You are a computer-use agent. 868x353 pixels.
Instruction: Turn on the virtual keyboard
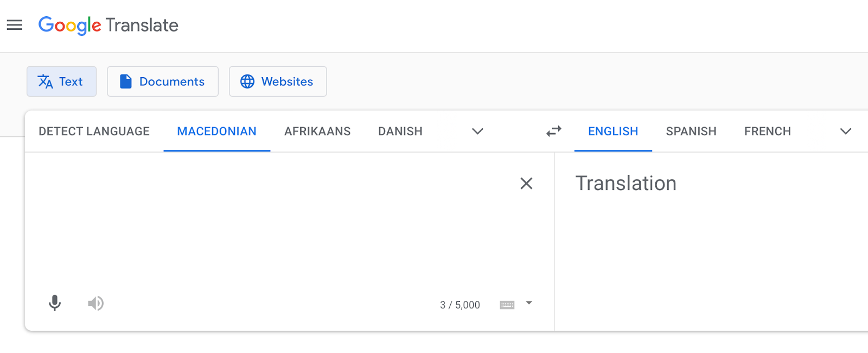[x=507, y=305]
